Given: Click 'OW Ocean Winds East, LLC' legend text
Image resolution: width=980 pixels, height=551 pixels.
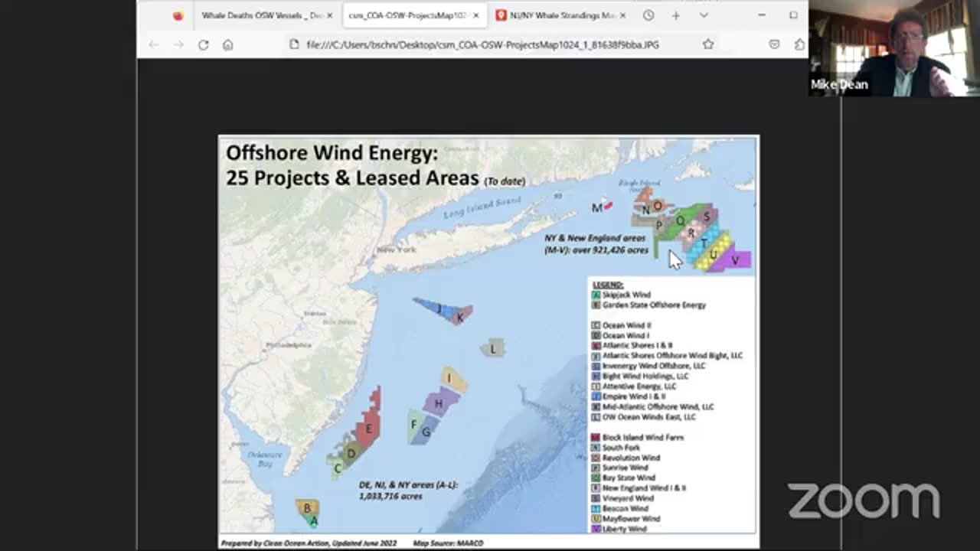Looking at the screenshot, I should point(649,417).
